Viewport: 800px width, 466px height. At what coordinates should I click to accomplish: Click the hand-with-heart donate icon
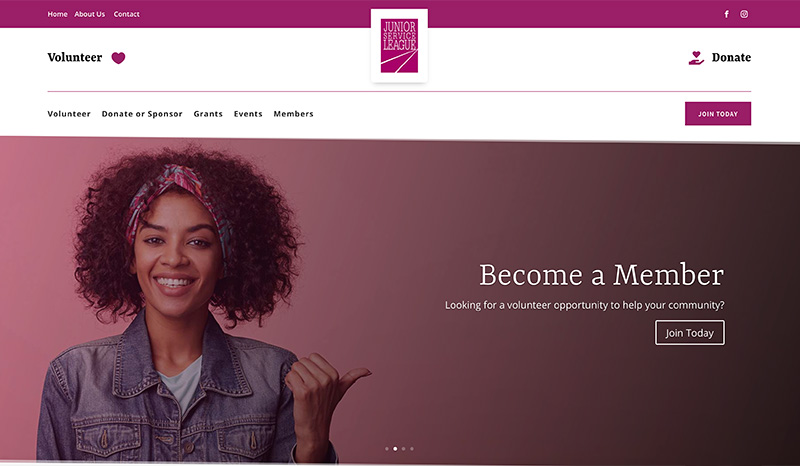[696, 58]
